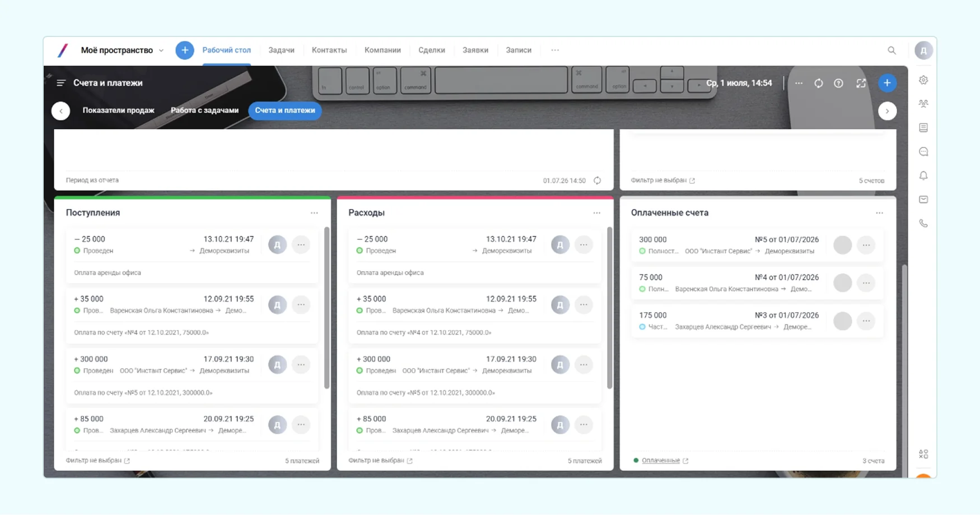
Task: Click the Поступления list scrollbar
Action: click(326, 308)
